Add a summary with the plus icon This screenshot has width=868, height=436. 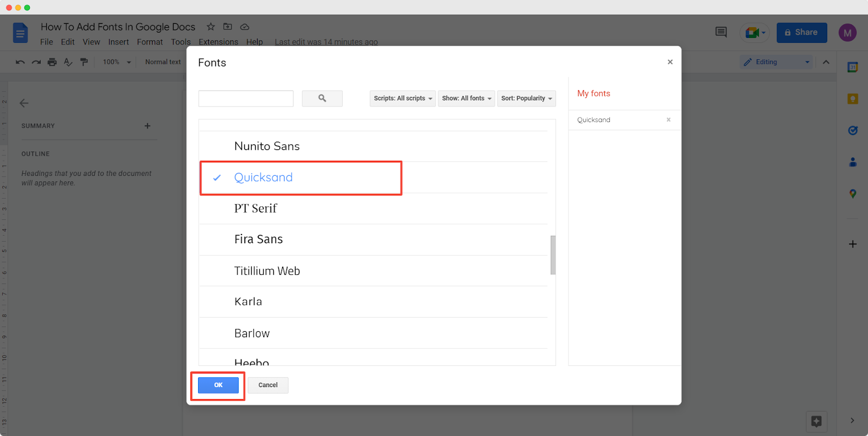point(148,126)
